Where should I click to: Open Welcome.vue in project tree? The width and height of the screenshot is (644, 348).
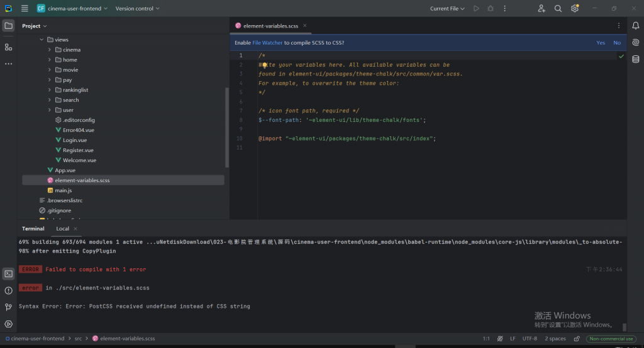coord(75,160)
